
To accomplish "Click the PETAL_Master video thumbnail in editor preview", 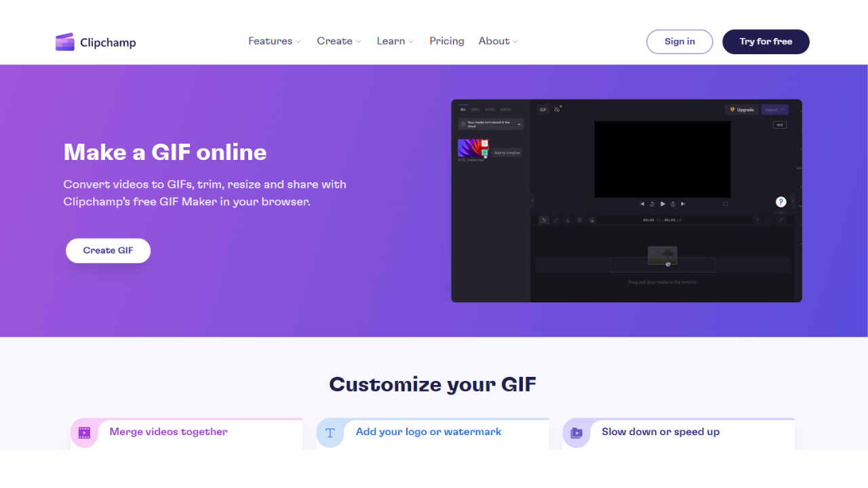I will tap(473, 148).
